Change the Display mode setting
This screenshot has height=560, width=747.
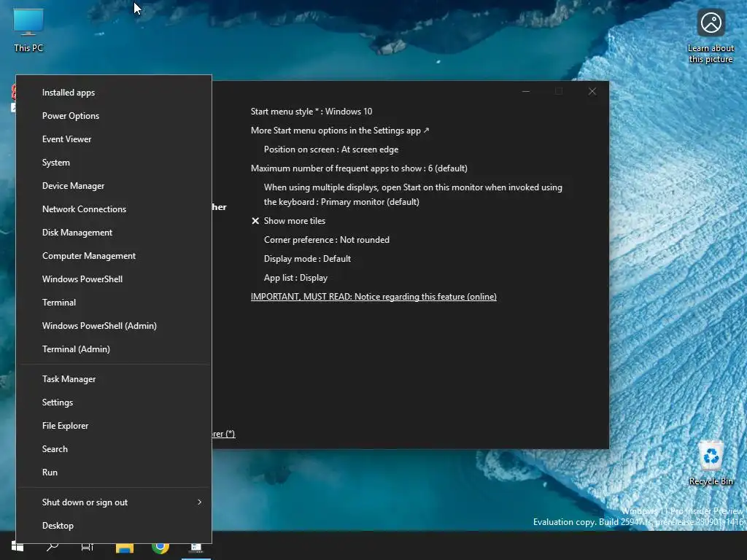point(307,259)
